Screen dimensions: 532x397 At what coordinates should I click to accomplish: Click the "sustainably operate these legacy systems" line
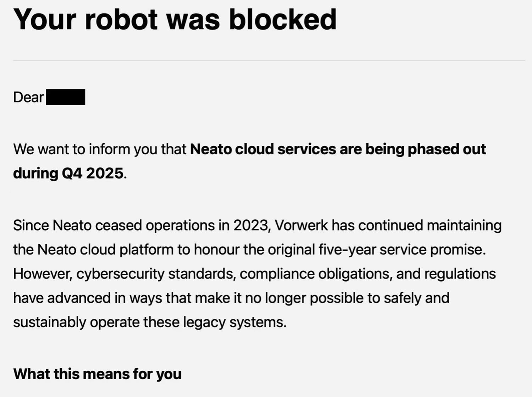point(150,322)
